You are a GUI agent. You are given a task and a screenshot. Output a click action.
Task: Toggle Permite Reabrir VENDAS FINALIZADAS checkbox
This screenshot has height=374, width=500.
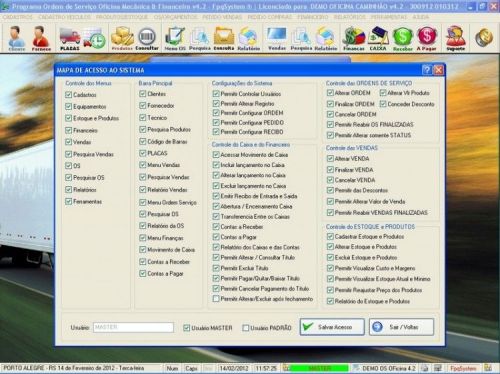pyautogui.click(x=330, y=213)
